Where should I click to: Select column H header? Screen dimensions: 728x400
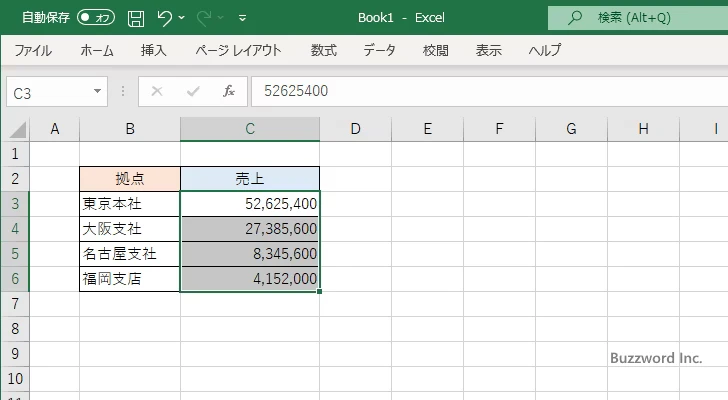tap(644, 129)
